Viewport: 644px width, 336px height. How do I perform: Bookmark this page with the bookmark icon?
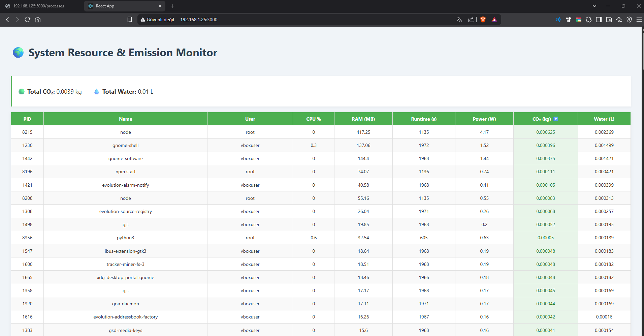(130, 20)
